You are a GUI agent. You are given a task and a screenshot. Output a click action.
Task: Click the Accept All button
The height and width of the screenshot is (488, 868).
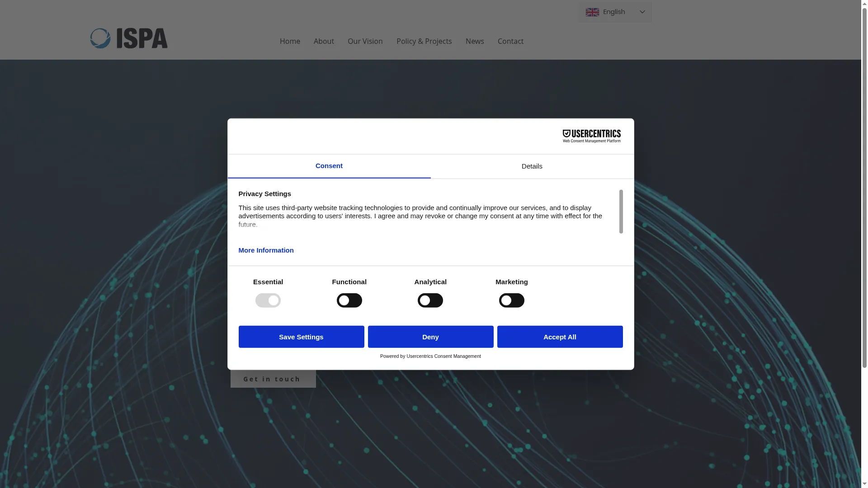(x=560, y=337)
